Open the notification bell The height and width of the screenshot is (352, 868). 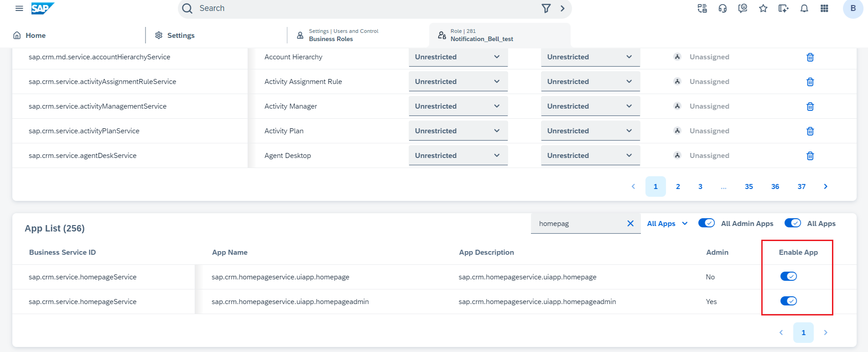[x=804, y=8]
